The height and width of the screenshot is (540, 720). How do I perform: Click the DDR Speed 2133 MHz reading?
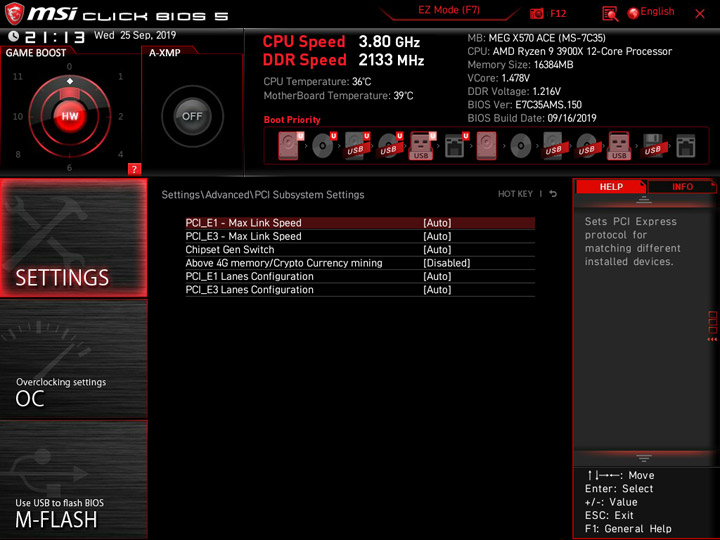click(x=343, y=60)
